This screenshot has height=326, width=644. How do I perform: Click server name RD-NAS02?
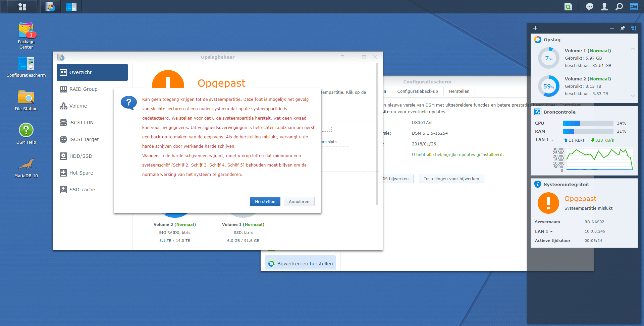coord(594,222)
